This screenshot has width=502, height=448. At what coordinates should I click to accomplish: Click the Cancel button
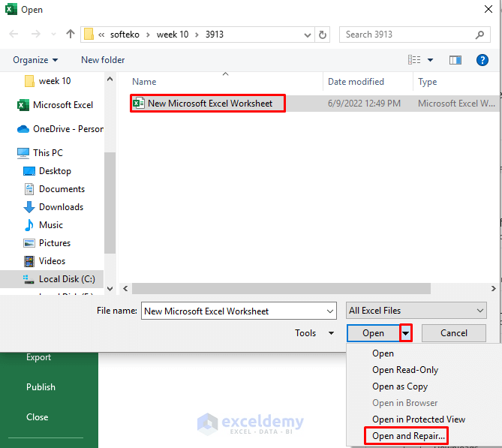coord(454,333)
